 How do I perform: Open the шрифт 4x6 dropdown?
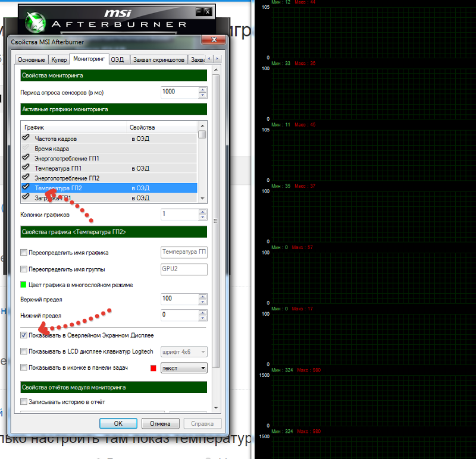pyautogui.click(x=184, y=352)
